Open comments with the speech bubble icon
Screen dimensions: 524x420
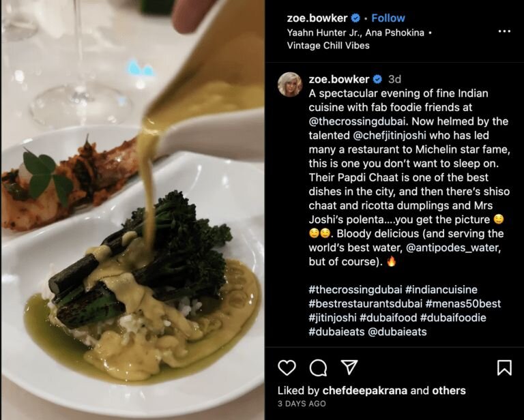[x=318, y=367]
